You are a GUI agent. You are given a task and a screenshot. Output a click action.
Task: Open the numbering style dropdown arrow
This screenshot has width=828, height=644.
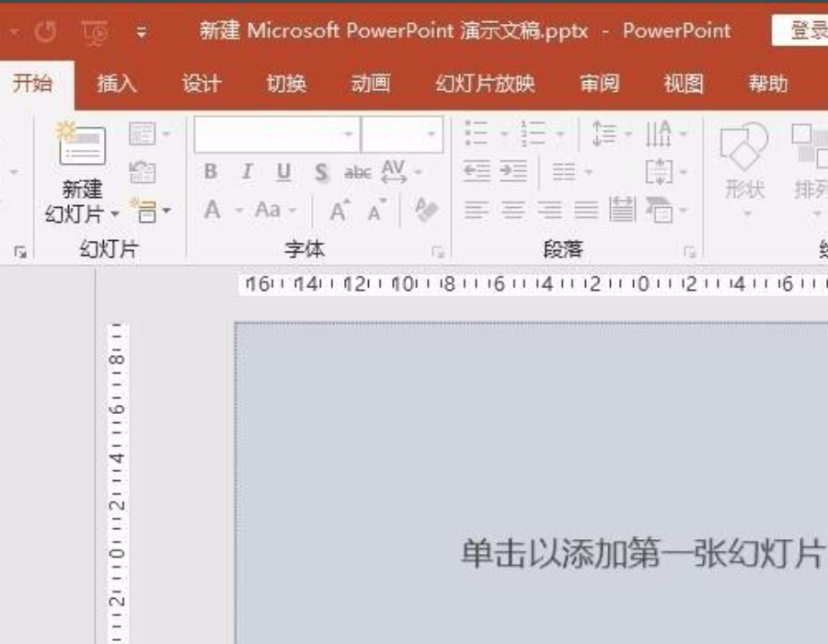(x=560, y=133)
